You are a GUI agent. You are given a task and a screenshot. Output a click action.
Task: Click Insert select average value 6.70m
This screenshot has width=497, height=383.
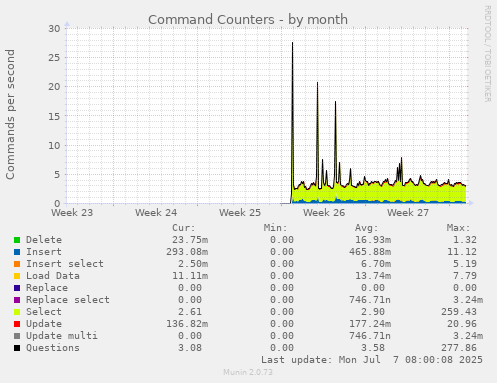tap(376, 264)
